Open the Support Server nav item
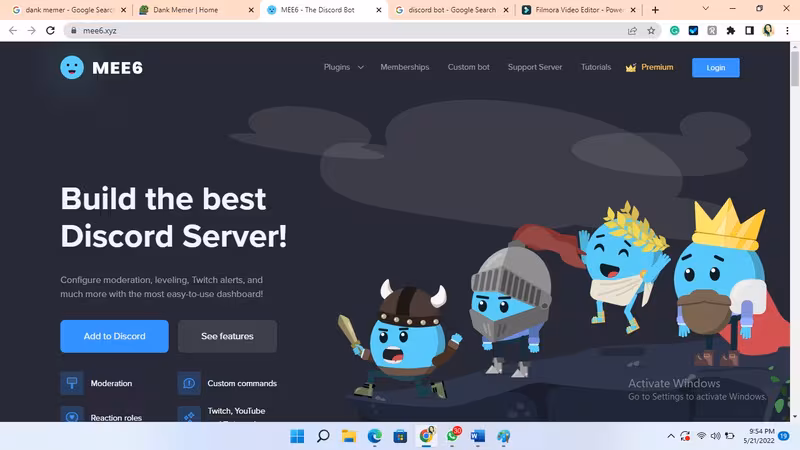This screenshot has width=800, height=450. pos(535,67)
